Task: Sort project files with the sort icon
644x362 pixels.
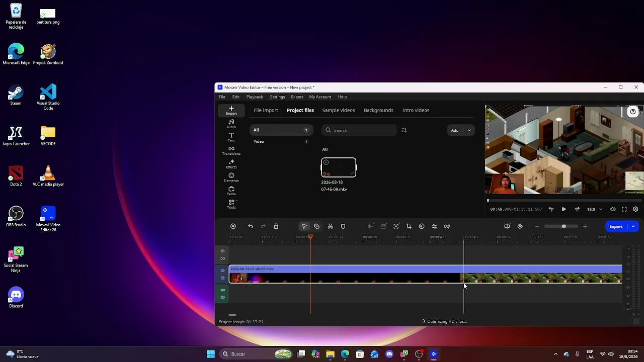Action: click(404, 130)
